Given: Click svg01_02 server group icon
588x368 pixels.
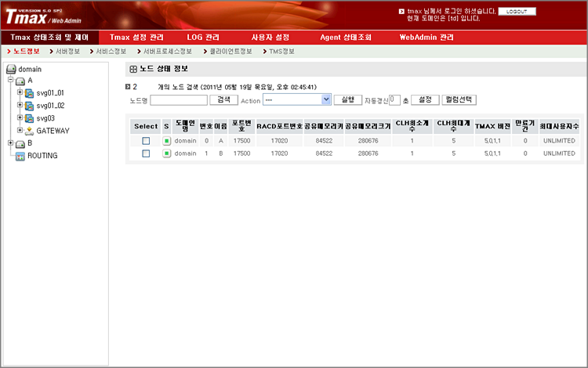Looking at the screenshot, I should [x=29, y=106].
